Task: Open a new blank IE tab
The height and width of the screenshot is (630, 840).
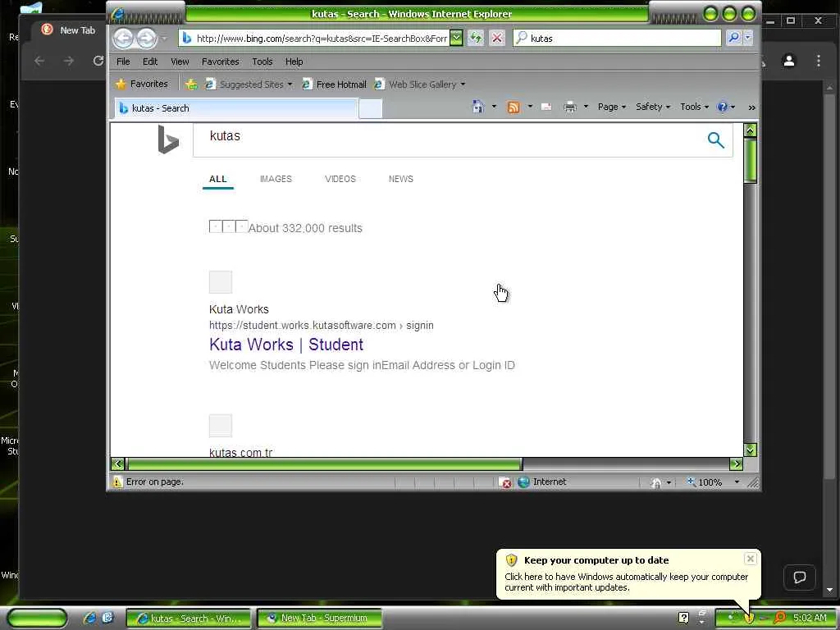Action: (370, 109)
